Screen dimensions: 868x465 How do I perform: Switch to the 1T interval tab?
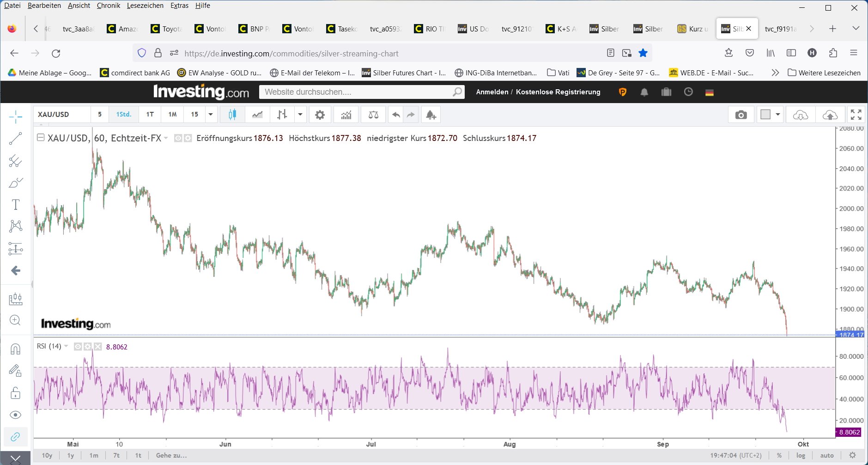click(x=150, y=115)
